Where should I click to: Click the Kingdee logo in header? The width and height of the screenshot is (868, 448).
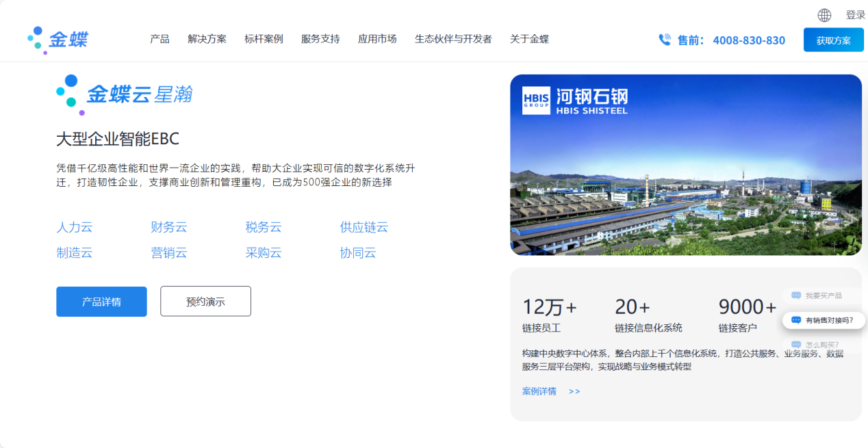click(x=58, y=40)
